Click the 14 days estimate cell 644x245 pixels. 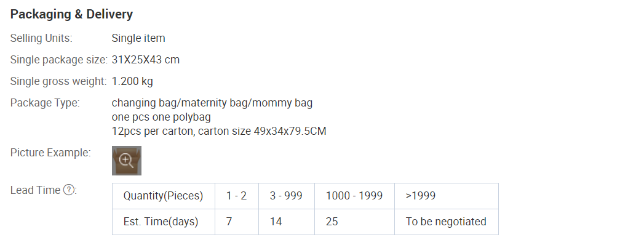[286, 222]
